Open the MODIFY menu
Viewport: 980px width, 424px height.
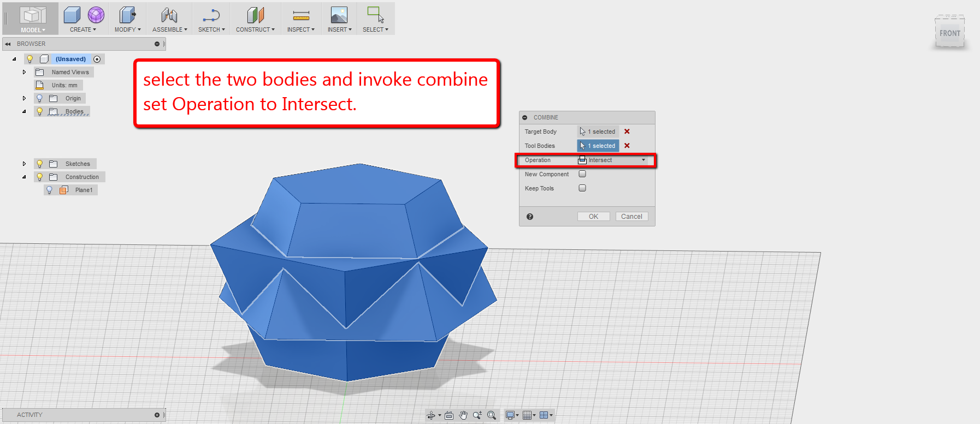click(128, 29)
